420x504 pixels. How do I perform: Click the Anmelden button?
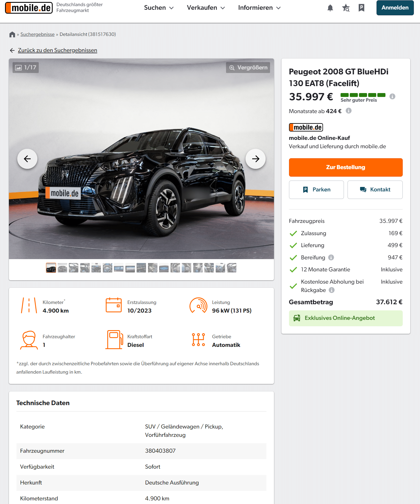click(x=395, y=8)
